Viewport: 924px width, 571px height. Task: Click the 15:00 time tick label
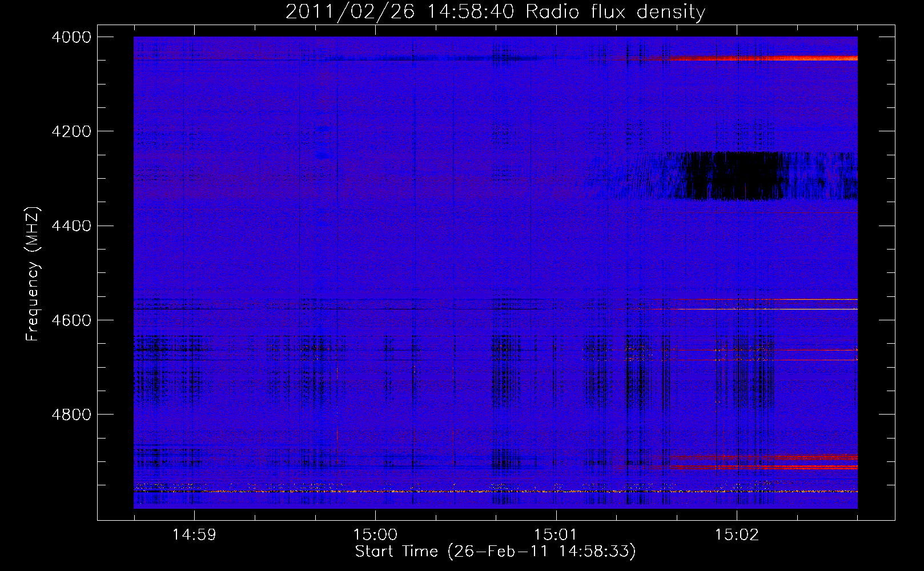tap(375, 535)
